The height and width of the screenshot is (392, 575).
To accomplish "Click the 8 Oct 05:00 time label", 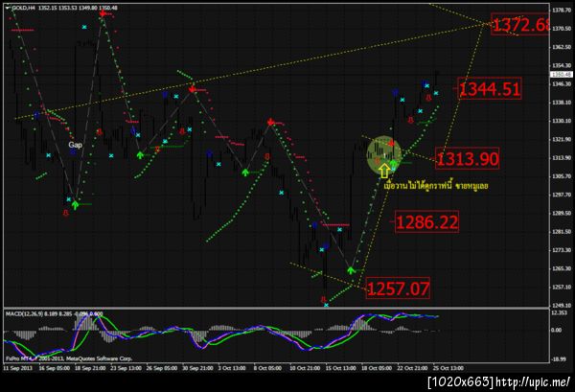I will pos(267,368).
